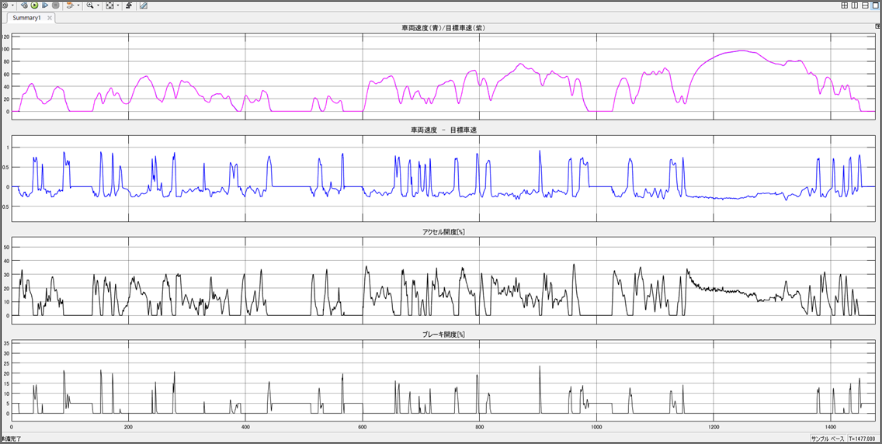882x444 pixels.
Task: Expand dropdown arrow beside highlight signal icon
Action: pos(78,5)
